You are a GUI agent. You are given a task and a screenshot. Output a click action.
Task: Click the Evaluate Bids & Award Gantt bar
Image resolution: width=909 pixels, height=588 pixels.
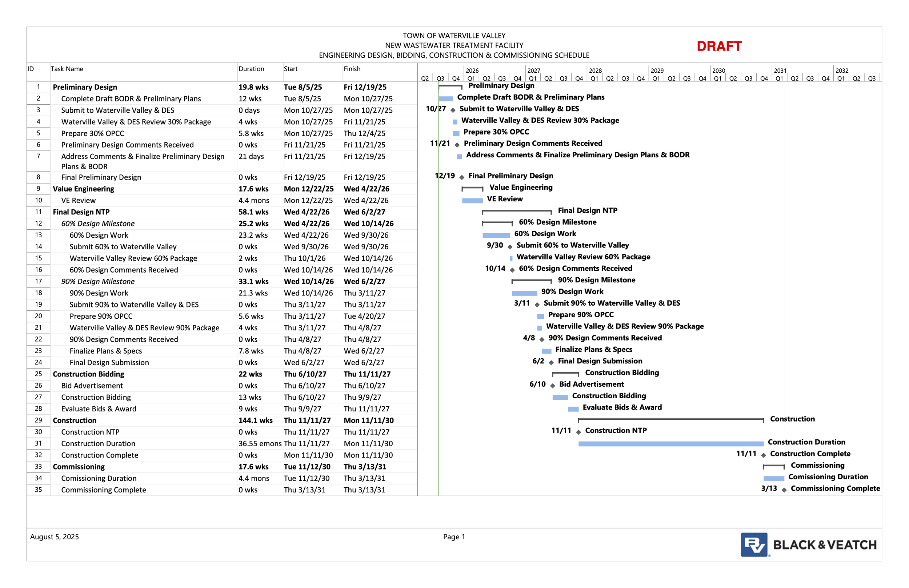573,409
